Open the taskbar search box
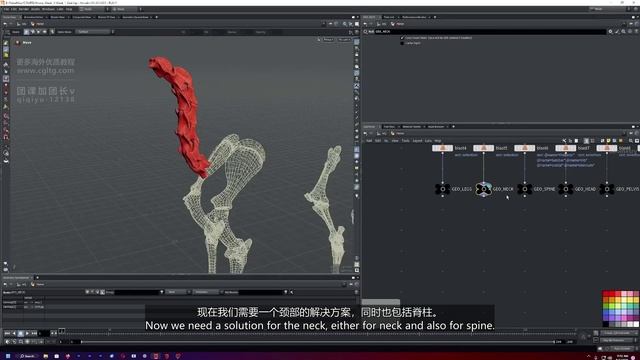 point(28,356)
